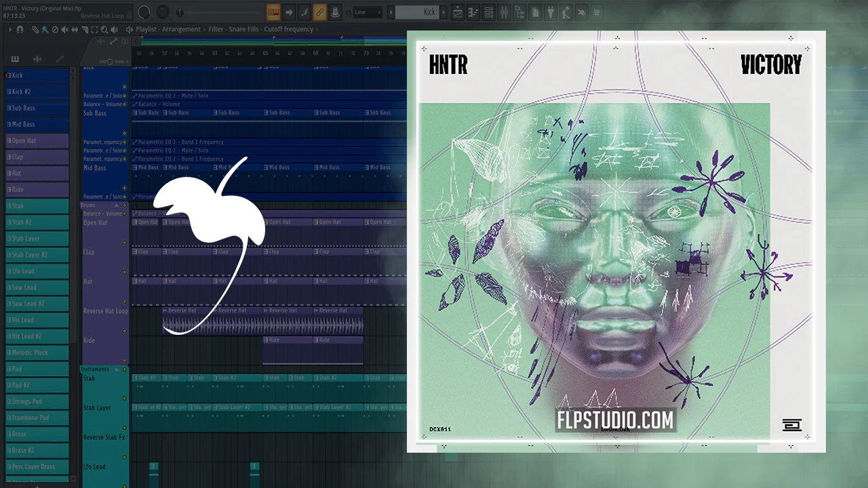
Task: Select the Melodic Pluck pattern in picker
Action: 37,352
